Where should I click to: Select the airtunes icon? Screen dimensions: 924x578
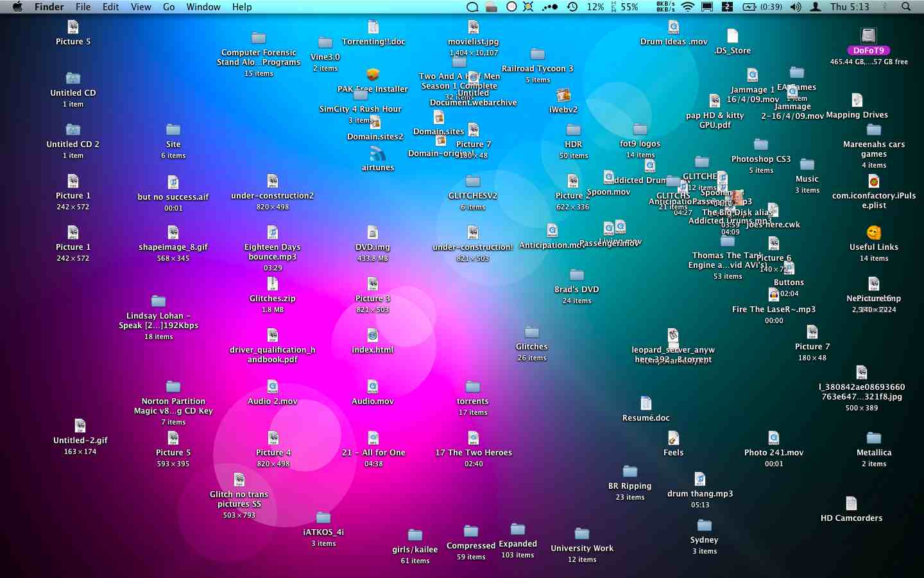378,153
